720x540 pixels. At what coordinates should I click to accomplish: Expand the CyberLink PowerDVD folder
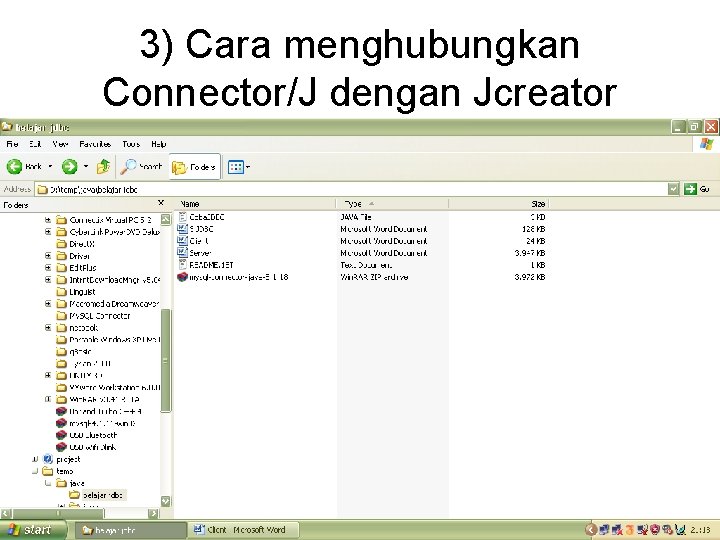[x=48, y=232]
